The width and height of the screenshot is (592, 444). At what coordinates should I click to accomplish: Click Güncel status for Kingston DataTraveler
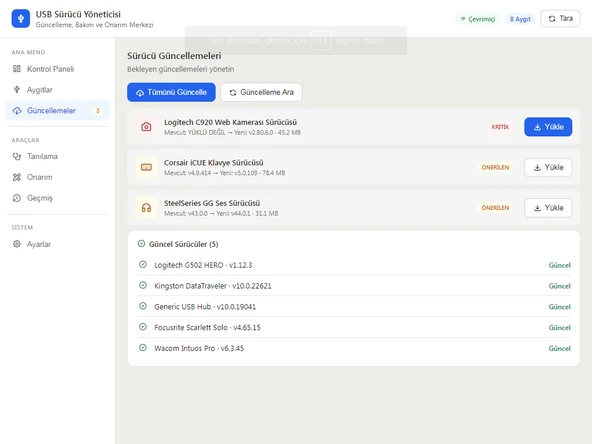[559, 286]
